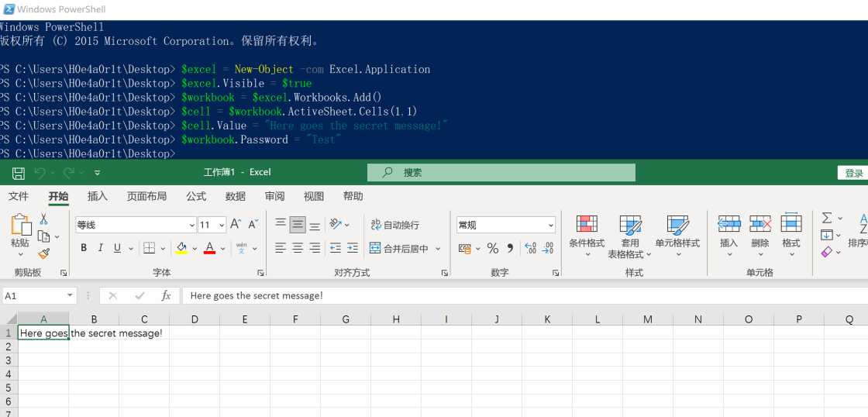
Task: Toggle Bold formatting
Action: [x=84, y=249]
